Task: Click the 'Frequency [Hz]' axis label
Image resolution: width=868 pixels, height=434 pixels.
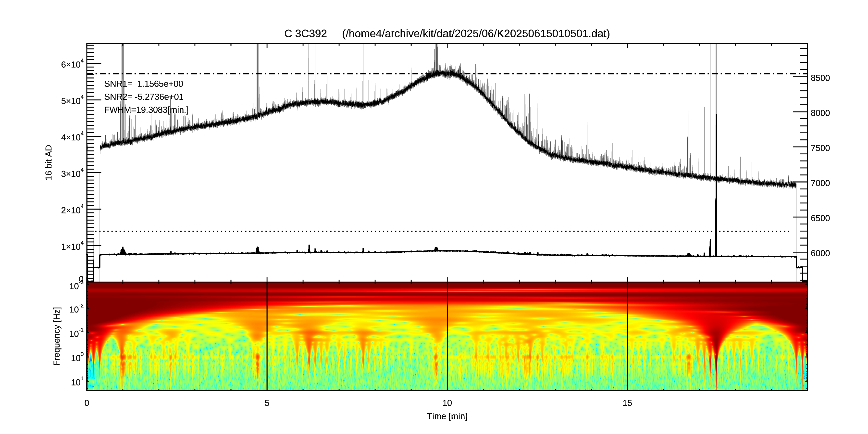Action: [x=57, y=336]
